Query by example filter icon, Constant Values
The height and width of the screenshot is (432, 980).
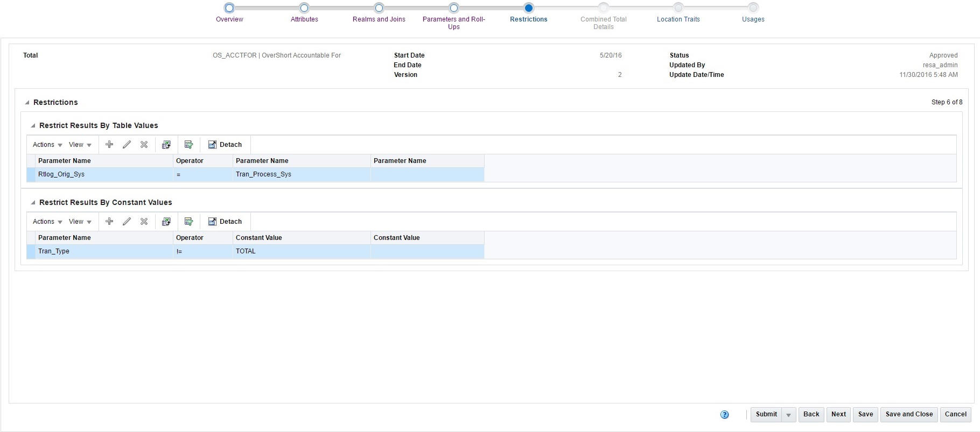click(x=188, y=221)
